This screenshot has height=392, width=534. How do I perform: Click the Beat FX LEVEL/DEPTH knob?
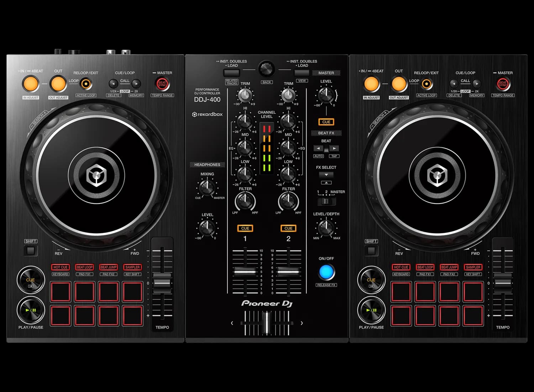click(326, 228)
